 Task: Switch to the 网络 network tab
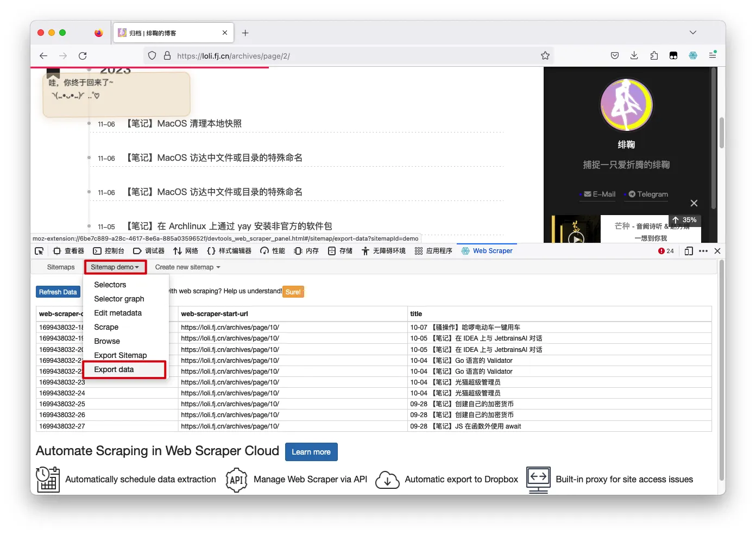point(186,251)
